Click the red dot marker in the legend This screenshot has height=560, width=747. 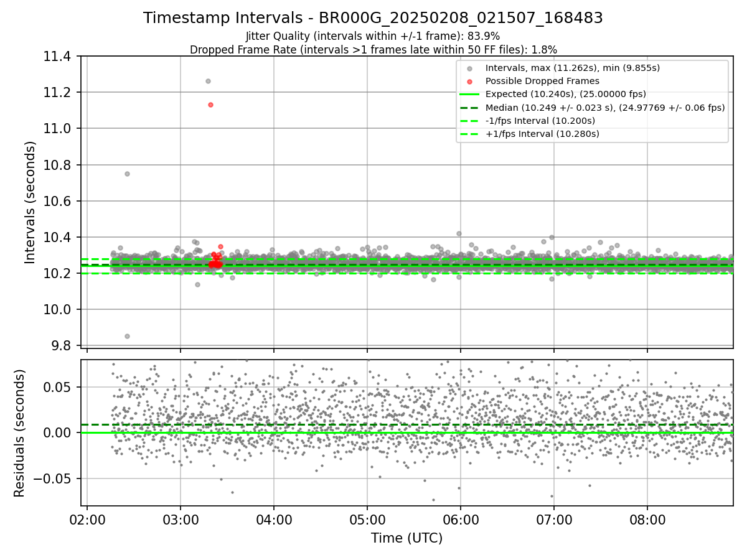(x=469, y=82)
